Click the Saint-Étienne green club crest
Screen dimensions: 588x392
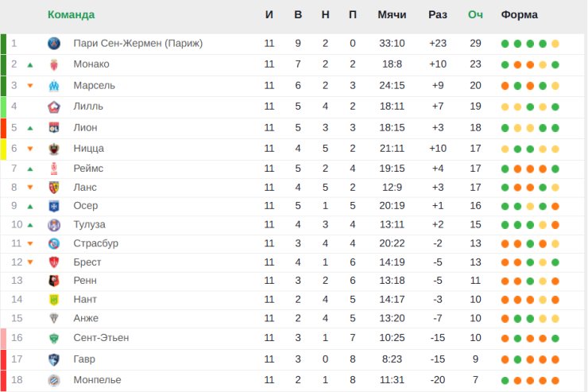pyautogui.click(x=54, y=339)
